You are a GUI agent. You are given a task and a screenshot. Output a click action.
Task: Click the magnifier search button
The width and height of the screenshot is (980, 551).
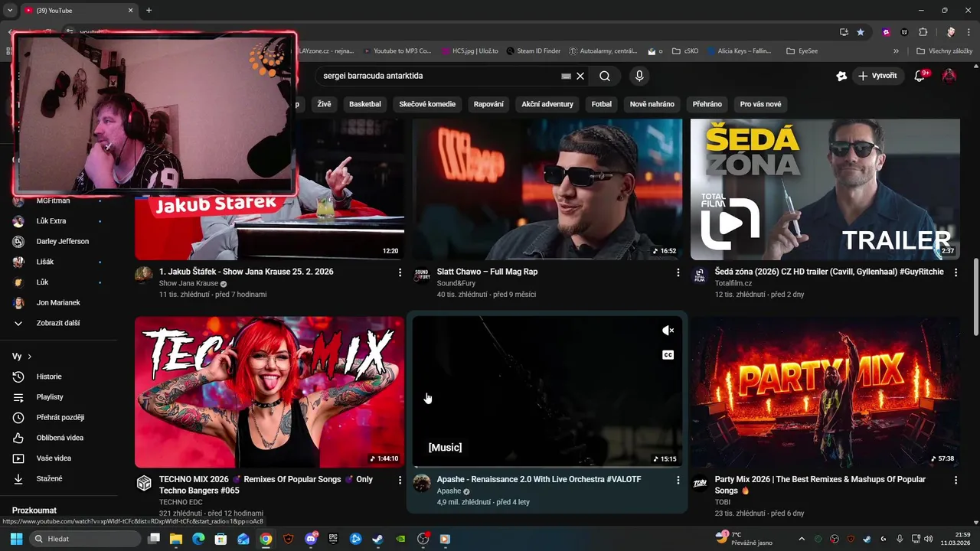pyautogui.click(x=605, y=76)
